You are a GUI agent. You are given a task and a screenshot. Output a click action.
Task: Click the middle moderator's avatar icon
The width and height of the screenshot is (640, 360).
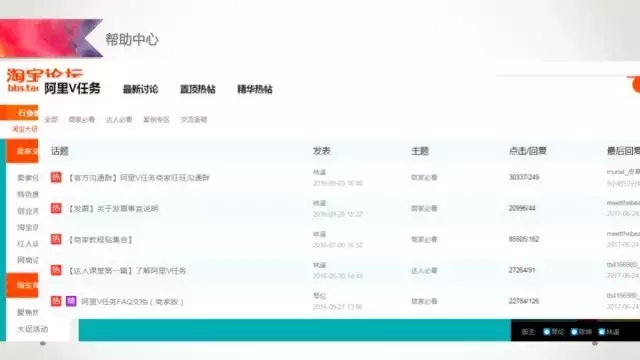pyautogui.click(x=574, y=332)
